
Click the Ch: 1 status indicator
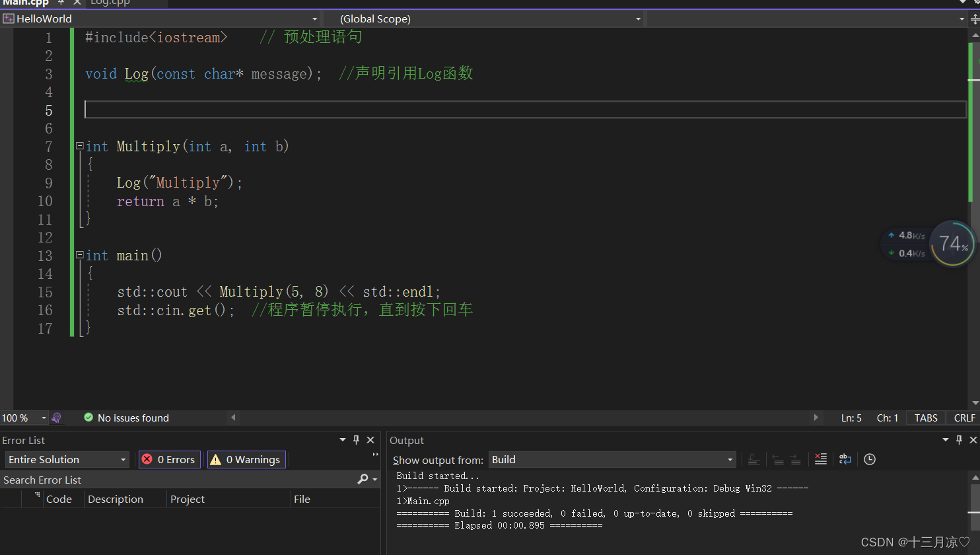pos(888,418)
